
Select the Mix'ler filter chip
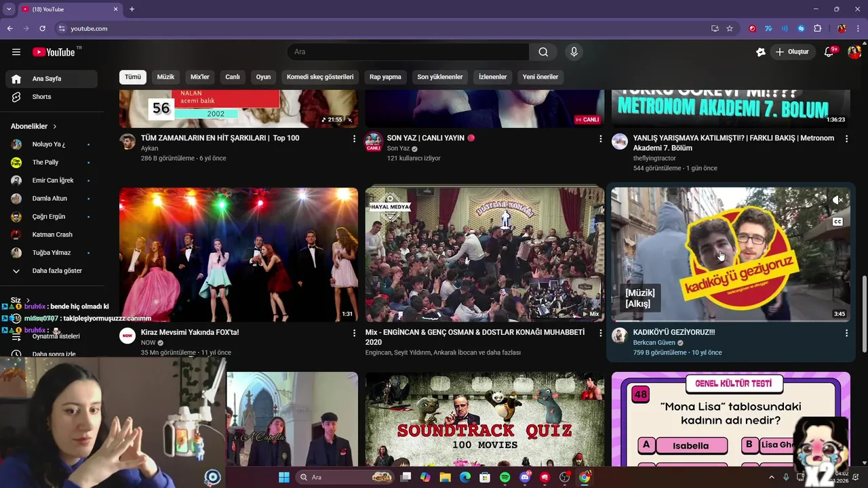[x=200, y=77]
